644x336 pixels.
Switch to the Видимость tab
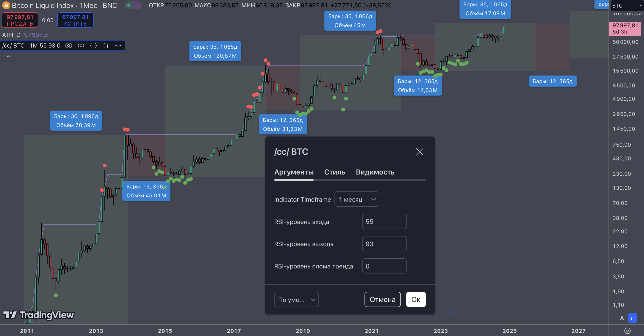tap(375, 172)
